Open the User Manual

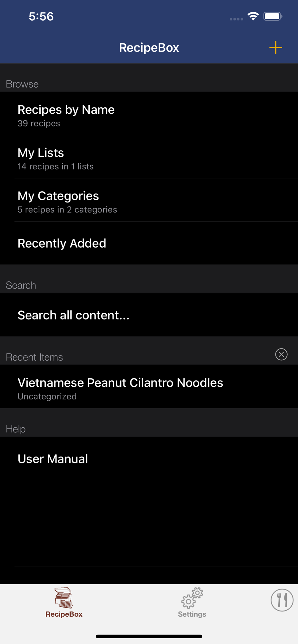coord(149,459)
